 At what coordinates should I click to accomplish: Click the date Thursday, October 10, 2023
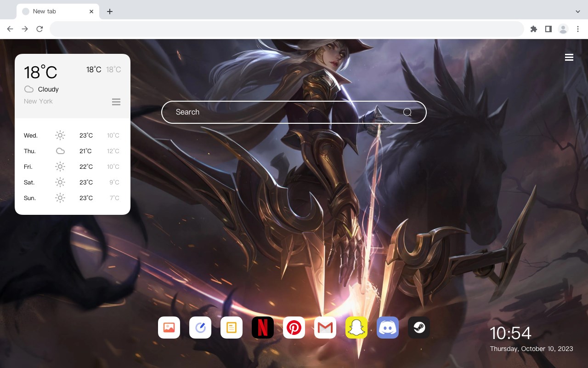click(531, 349)
